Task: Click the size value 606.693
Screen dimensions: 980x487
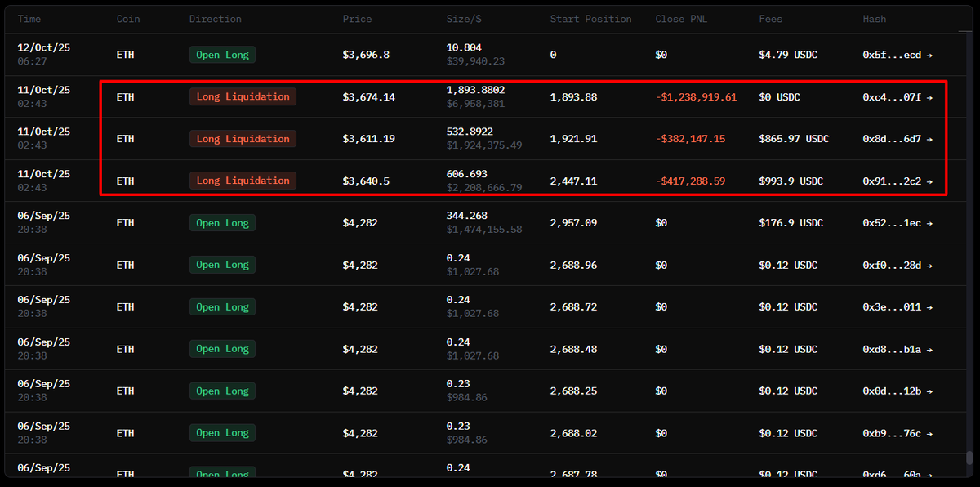Action: [466, 174]
